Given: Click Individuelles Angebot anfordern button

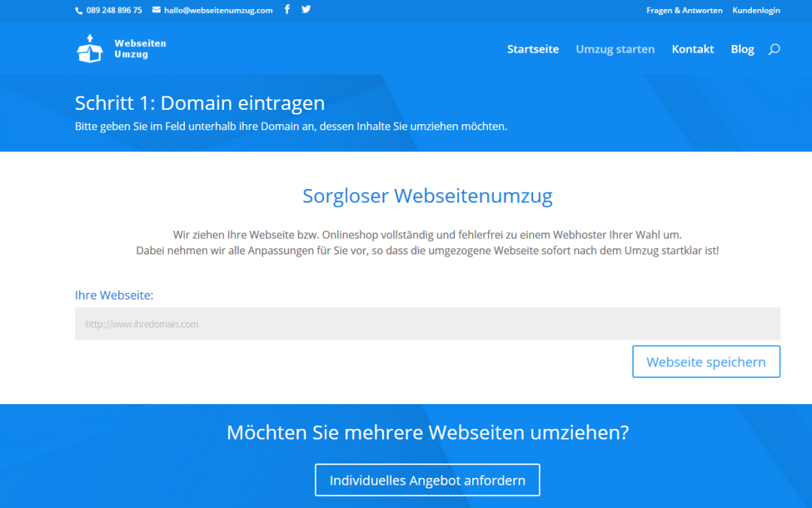Looking at the screenshot, I should [x=427, y=480].
